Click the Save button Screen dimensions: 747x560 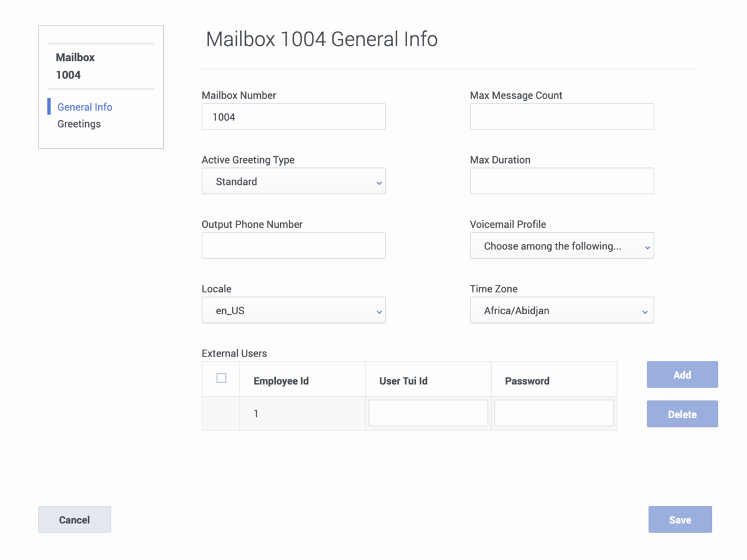pyautogui.click(x=680, y=520)
